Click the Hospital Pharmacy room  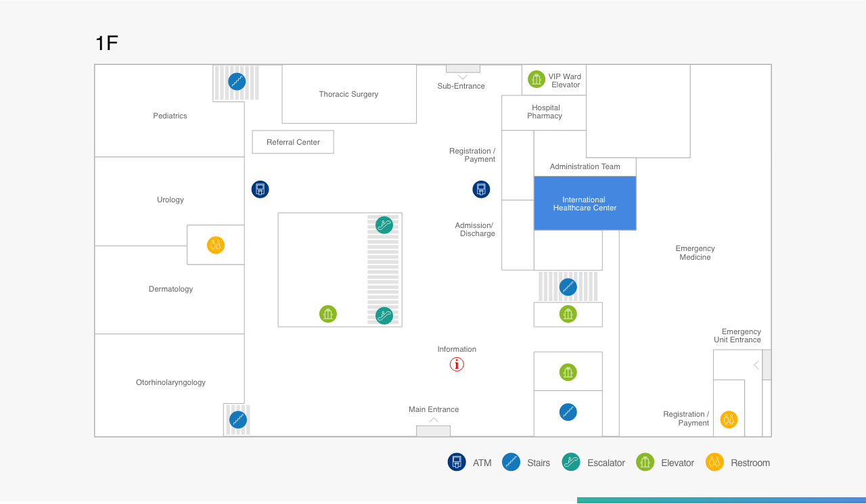(x=544, y=112)
